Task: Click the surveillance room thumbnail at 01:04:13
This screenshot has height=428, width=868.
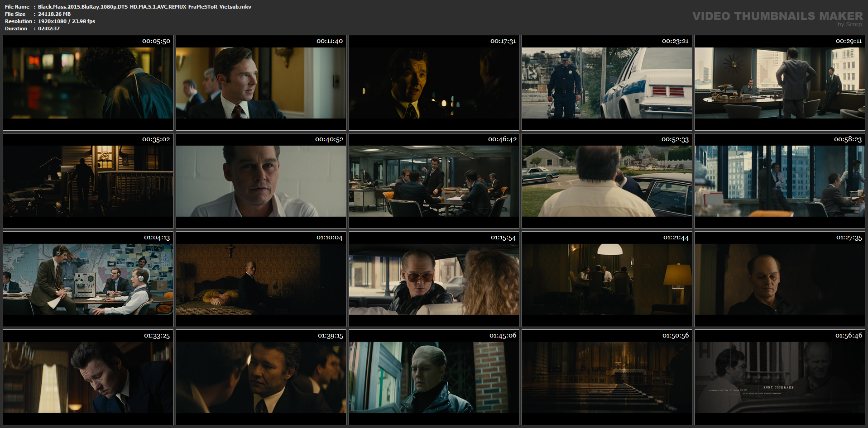Action: pyautogui.click(x=88, y=279)
